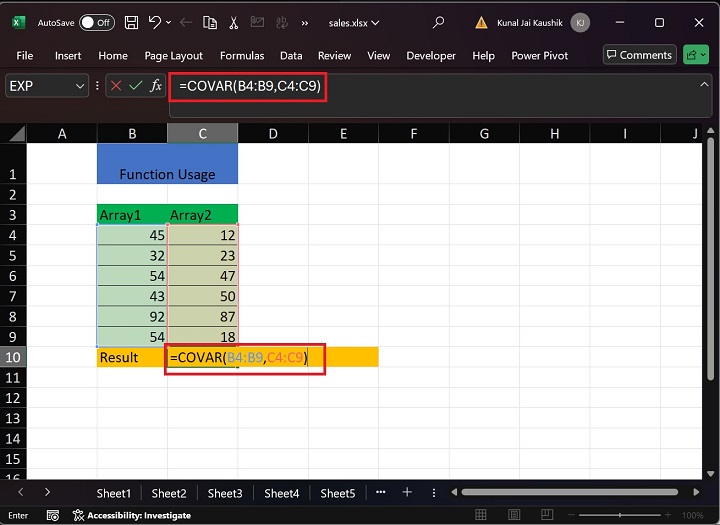Switch to the Help tab
The image size is (720, 525).
[x=484, y=56]
